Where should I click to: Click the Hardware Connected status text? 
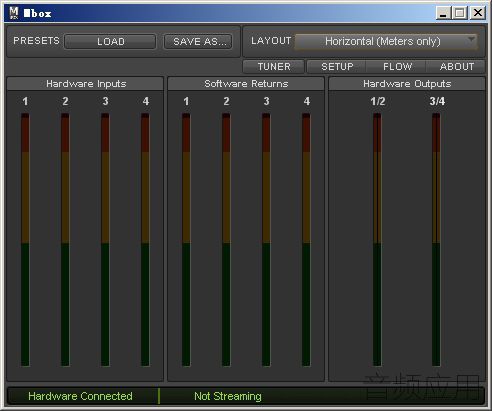coord(80,396)
